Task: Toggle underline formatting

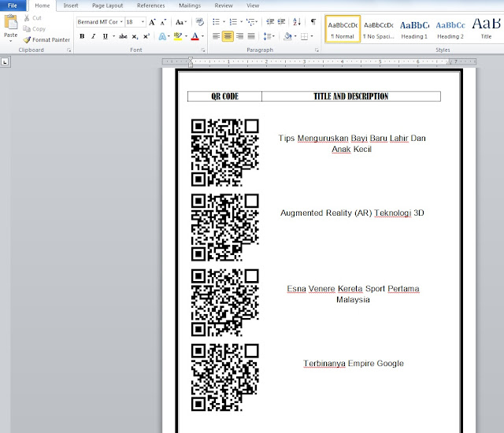Action: click(x=105, y=36)
